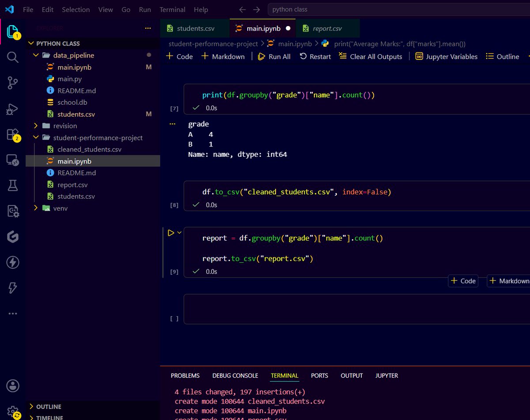This screenshot has width=530, height=420.
Task: Open run options dropdown beside cell play button
Action: pyautogui.click(x=179, y=233)
